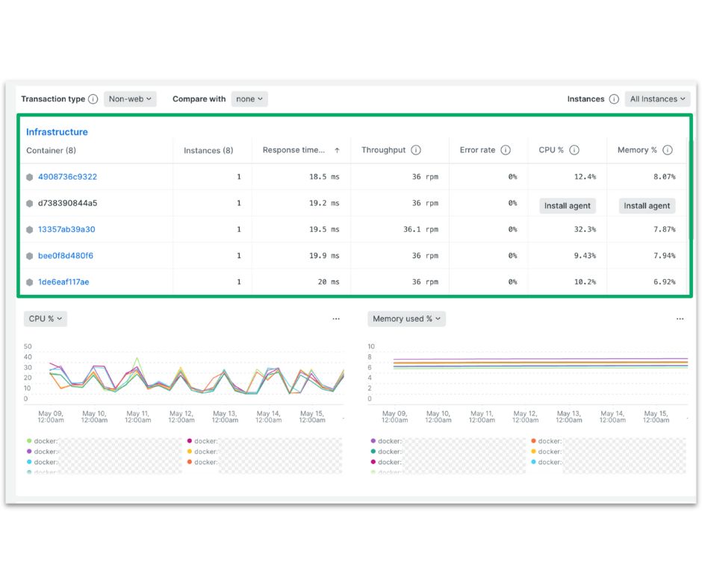The image size is (702, 588).
Task: Click 9.43% CPU value
Action: [585, 256]
